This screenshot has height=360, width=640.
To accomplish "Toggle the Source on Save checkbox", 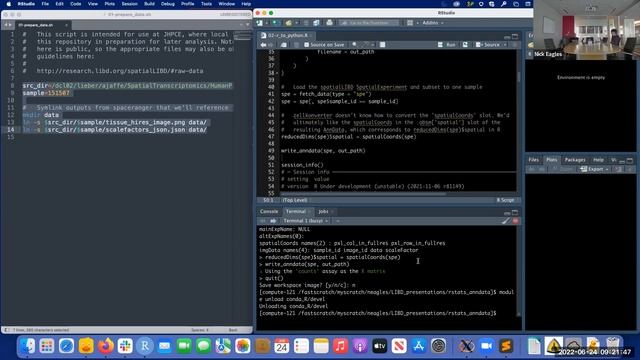I will pyautogui.click(x=307, y=44).
